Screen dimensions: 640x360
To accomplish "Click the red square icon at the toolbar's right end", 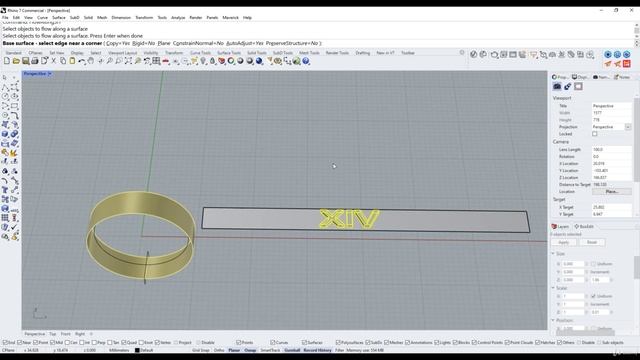I will (x=627, y=64).
